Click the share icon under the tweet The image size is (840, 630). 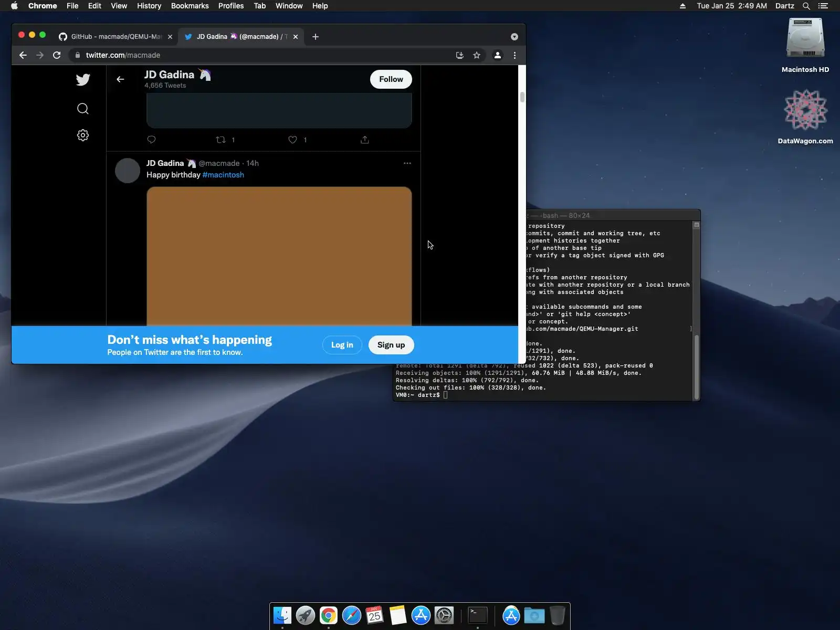(365, 140)
